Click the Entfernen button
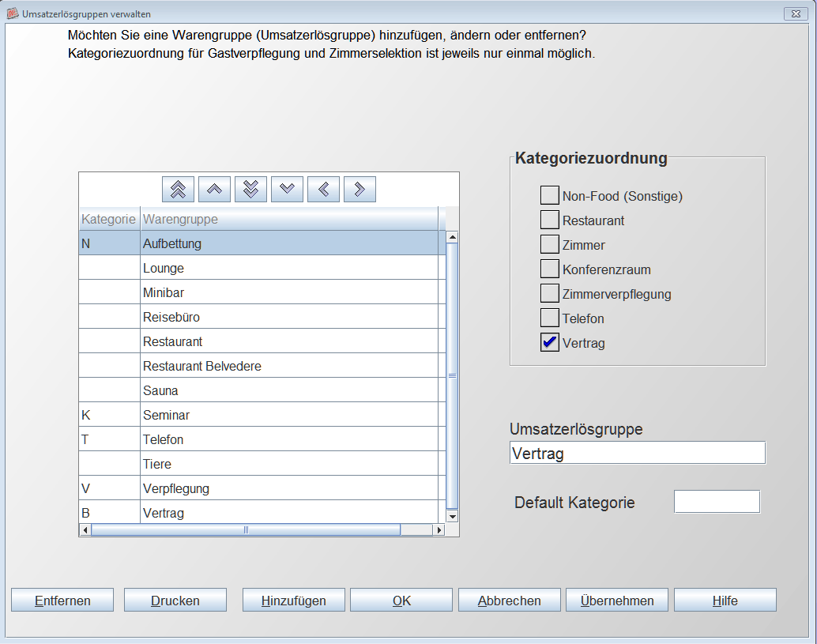 click(62, 601)
